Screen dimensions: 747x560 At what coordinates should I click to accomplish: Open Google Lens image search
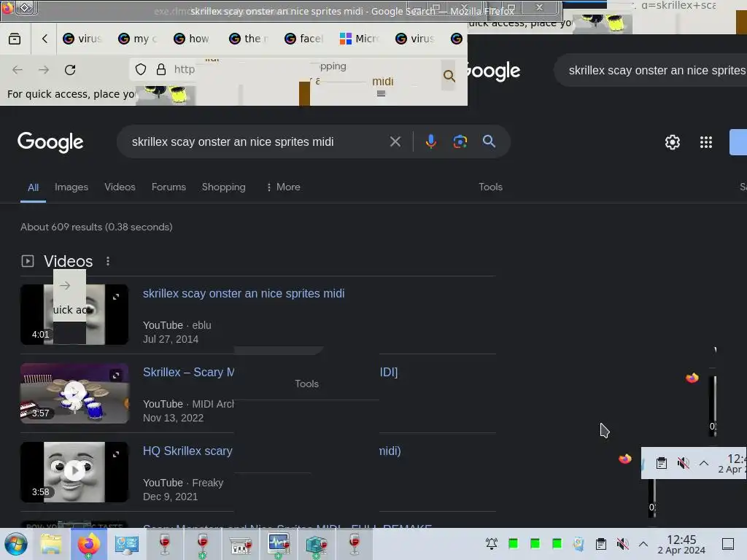460,141
